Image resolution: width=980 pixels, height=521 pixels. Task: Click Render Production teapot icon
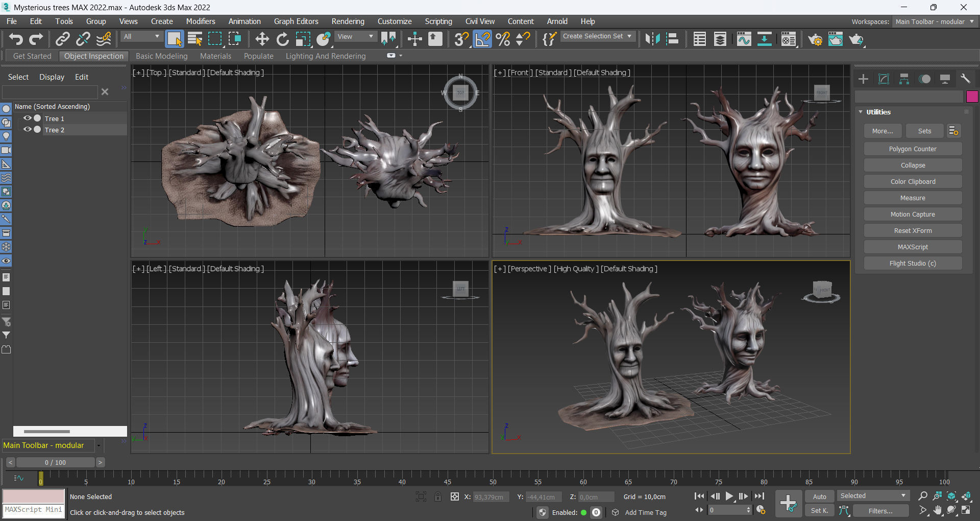click(x=856, y=39)
